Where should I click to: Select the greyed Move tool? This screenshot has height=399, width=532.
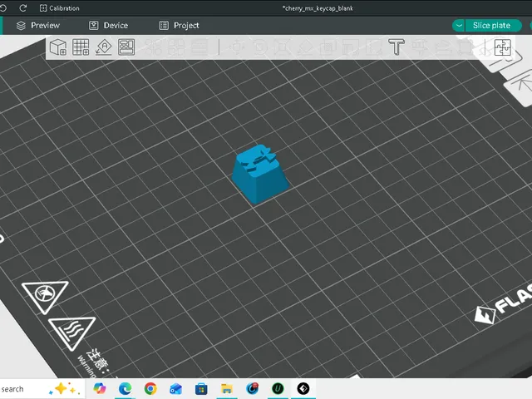click(x=237, y=47)
